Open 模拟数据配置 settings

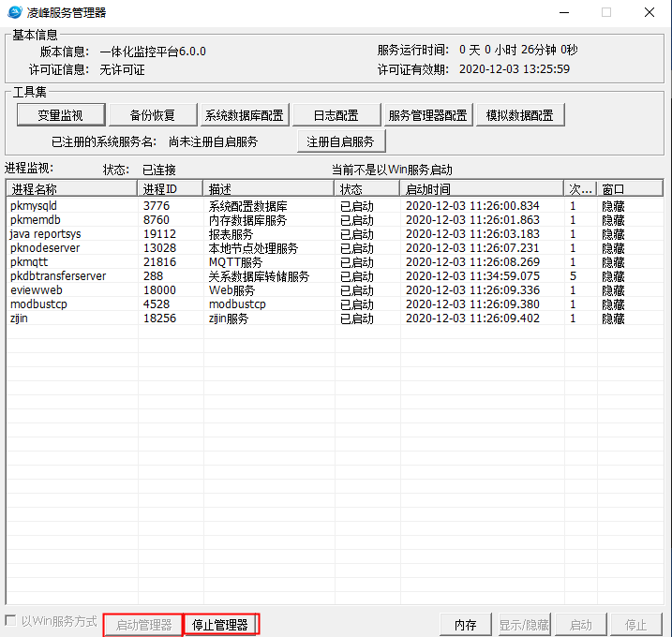520,115
